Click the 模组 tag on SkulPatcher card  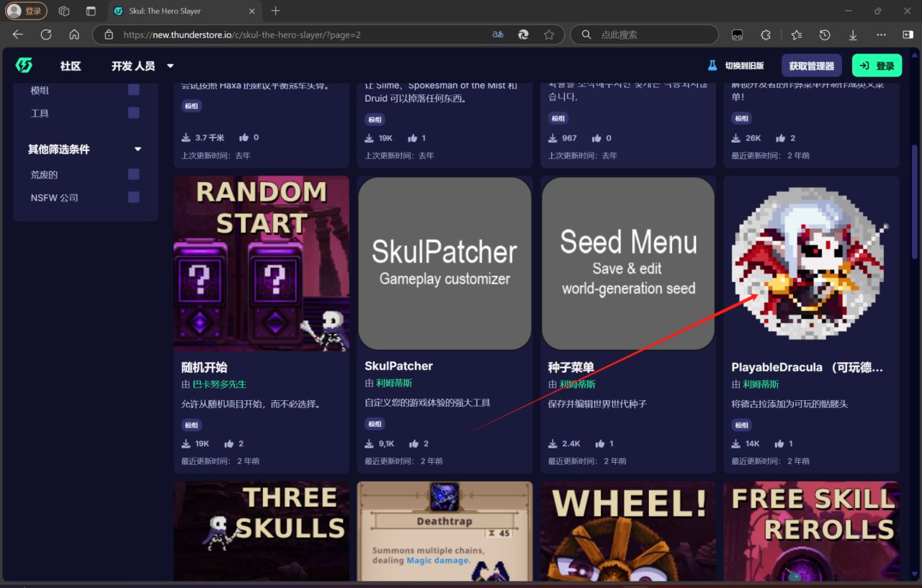[x=375, y=424]
